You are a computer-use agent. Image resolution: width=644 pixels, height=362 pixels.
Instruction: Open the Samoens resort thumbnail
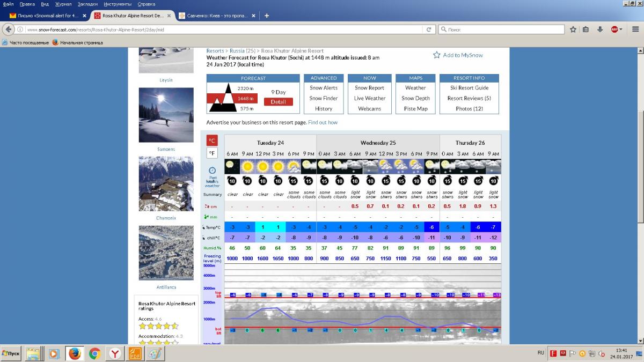(166, 115)
